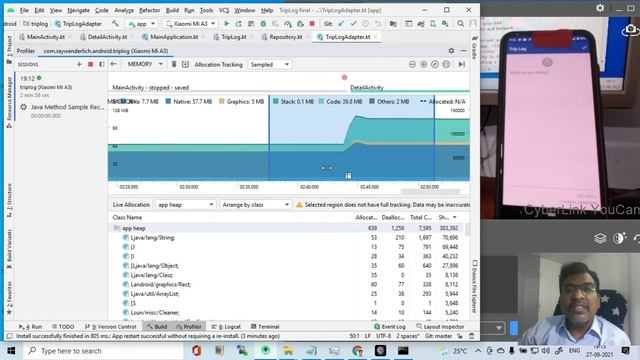
Task: Reset the timeline zoom
Action: tap(435, 64)
